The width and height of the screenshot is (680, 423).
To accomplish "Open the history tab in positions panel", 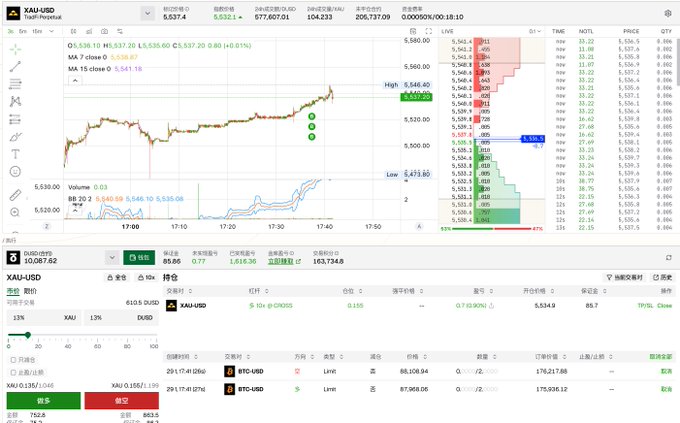I will 663,277.
